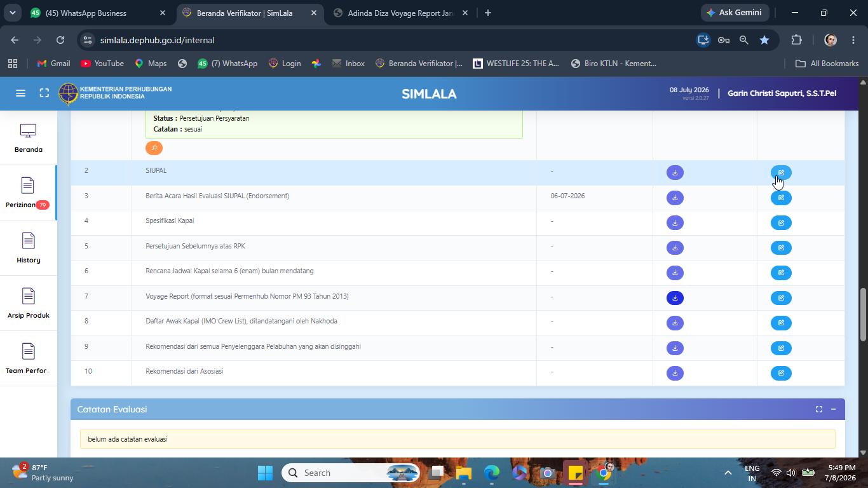Open a new browser tab
The width and height of the screenshot is (868, 488).
487,13
